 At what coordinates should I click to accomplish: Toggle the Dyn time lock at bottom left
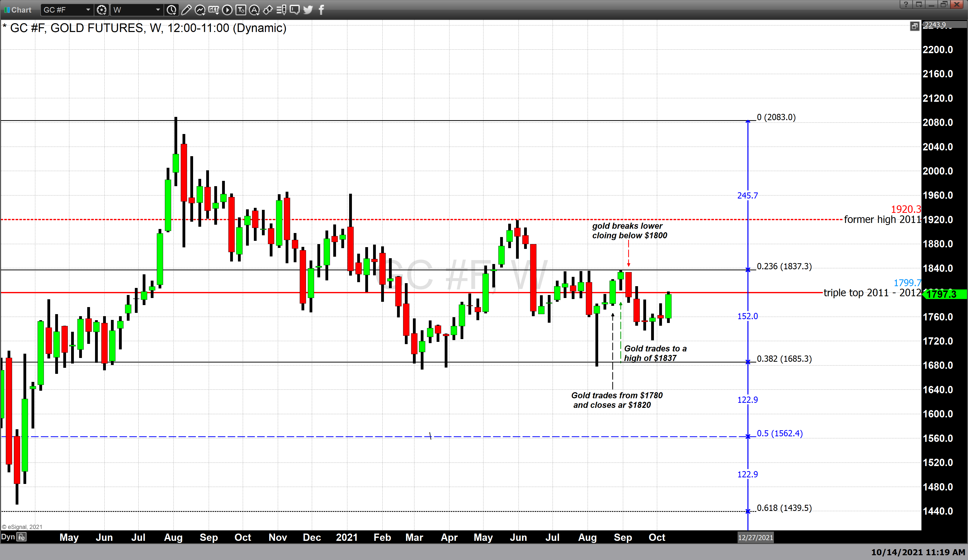tap(21, 537)
